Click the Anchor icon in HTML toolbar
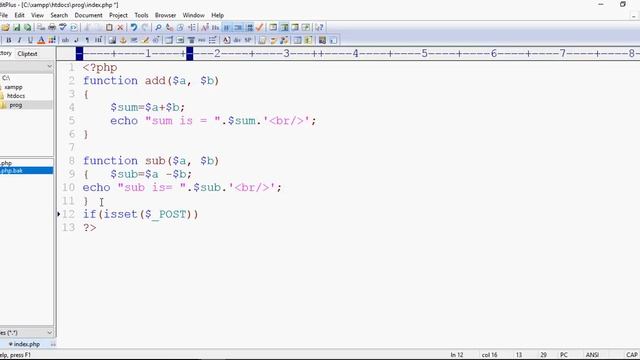The height and width of the screenshot is (360, 640). pos(123,40)
